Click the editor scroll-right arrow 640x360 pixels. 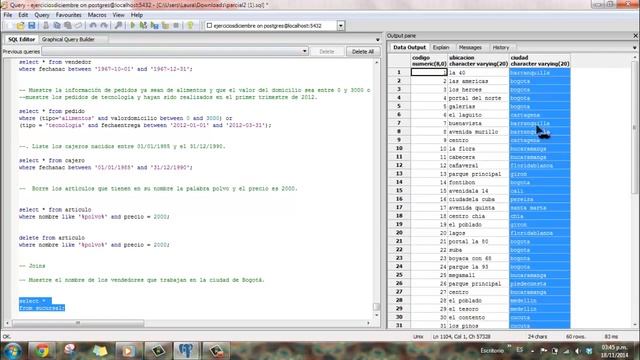pos(369,323)
